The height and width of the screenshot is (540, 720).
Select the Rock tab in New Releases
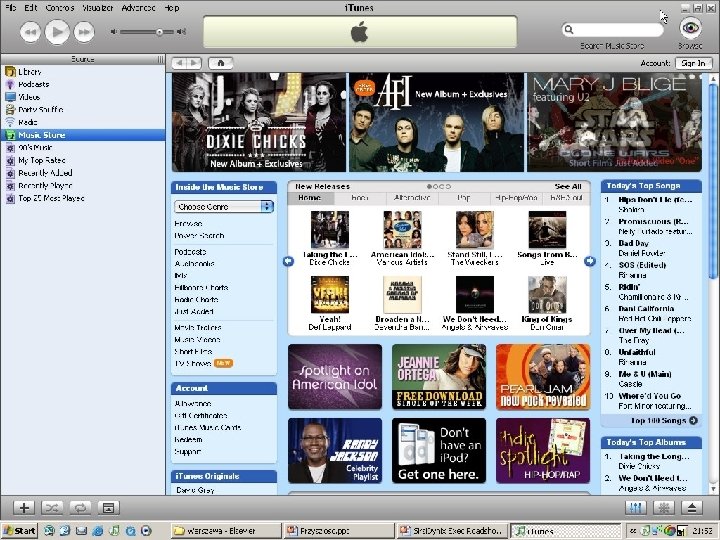coord(360,198)
